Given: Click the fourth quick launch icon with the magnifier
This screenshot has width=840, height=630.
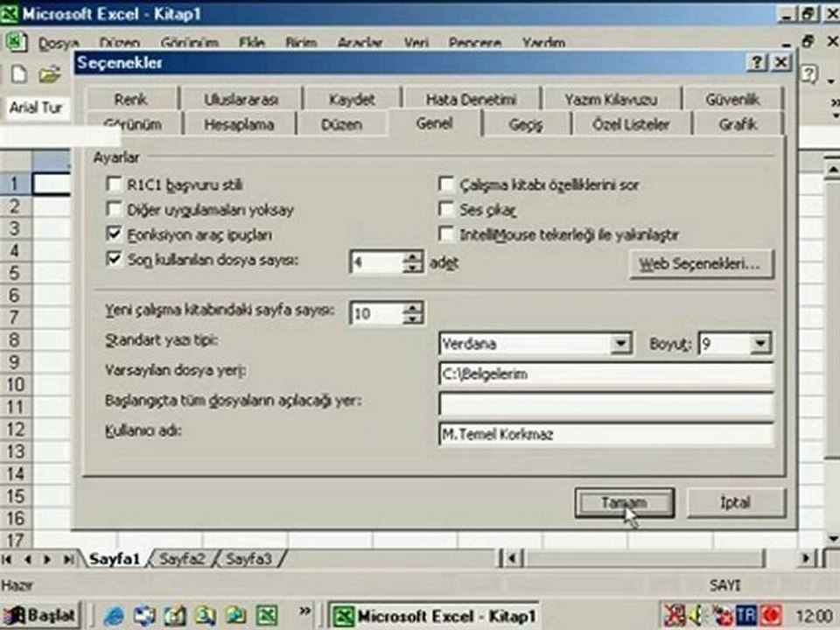Looking at the screenshot, I should [205, 615].
